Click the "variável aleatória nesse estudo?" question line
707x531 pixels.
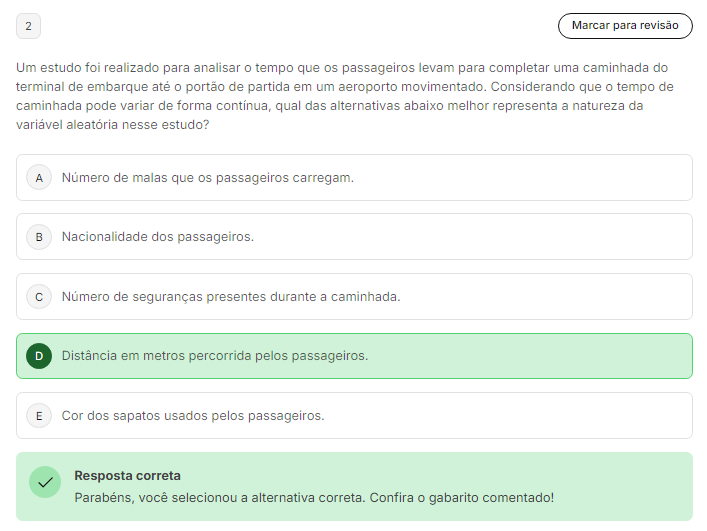[112, 125]
